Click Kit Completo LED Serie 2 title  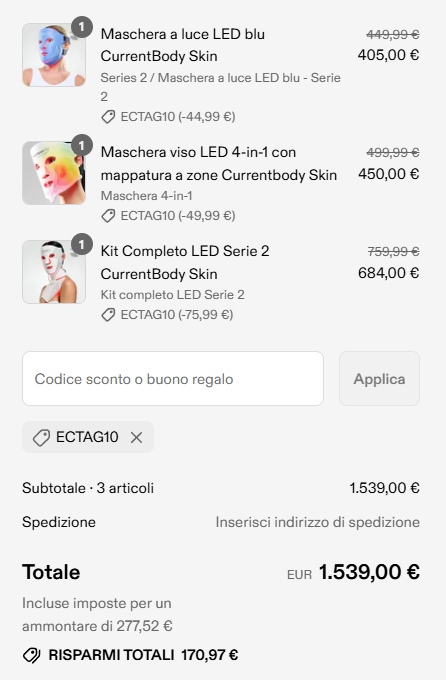(x=185, y=262)
